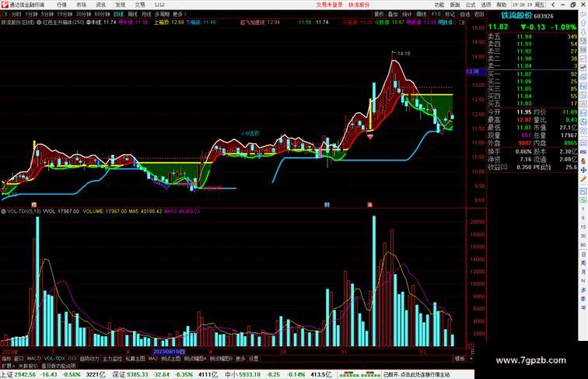
Task: Open the 功能 menu
Action: click(439, 5)
